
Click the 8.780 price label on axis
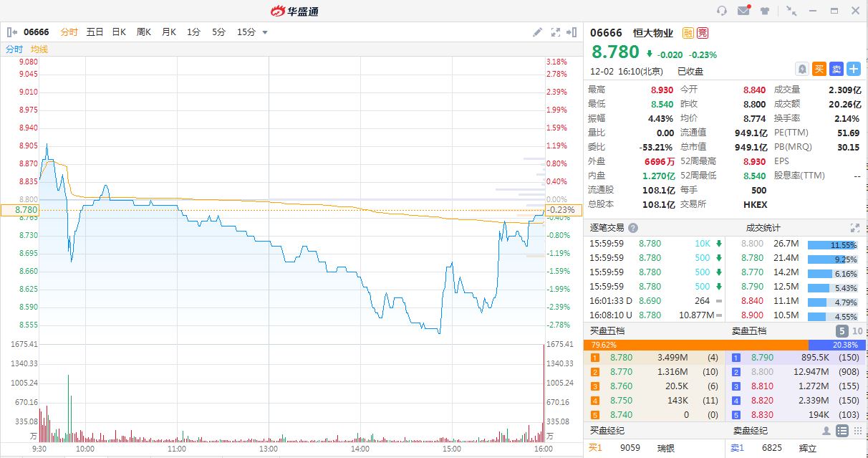pyautogui.click(x=20, y=210)
